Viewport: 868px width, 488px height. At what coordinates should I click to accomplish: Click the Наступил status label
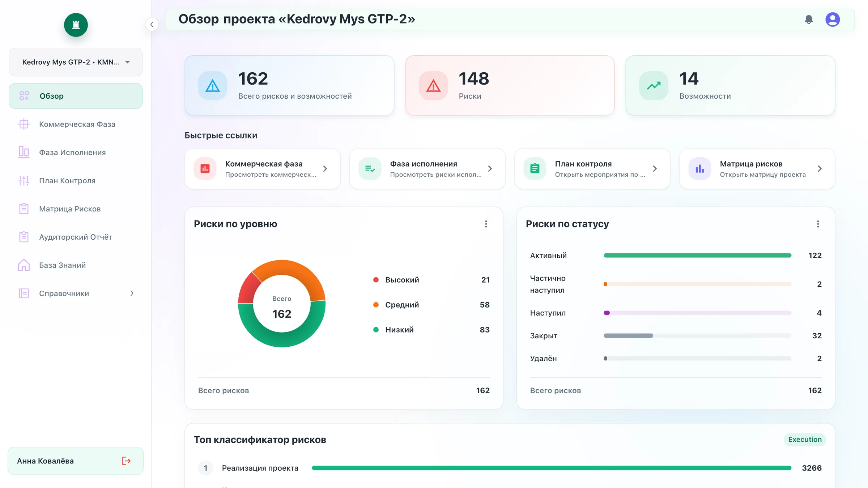pos(548,313)
